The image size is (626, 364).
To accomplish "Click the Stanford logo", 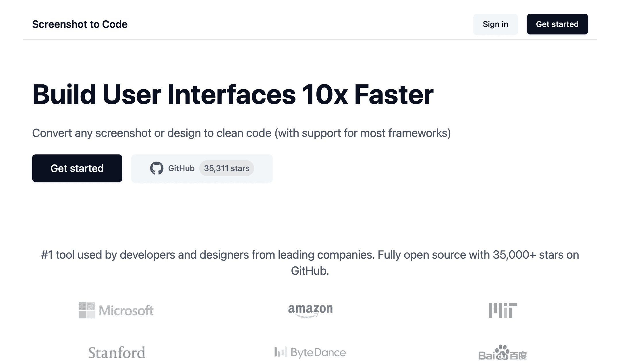I will (117, 353).
